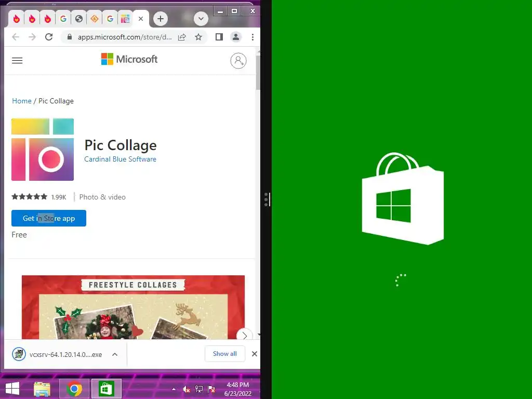Open a new Chrome tab
Image resolution: width=532 pixels, height=399 pixels.
coord(161,19)
